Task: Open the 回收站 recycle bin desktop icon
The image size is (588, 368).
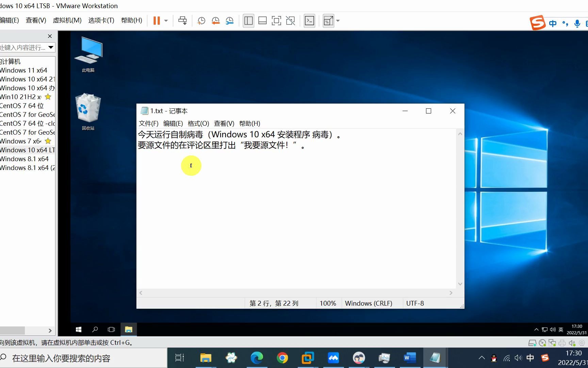Action: coord(88,112)
